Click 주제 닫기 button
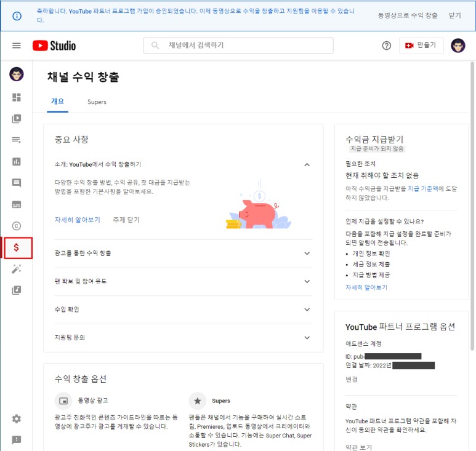The width and height of the screenshot is (476, 451). (126, 220)
